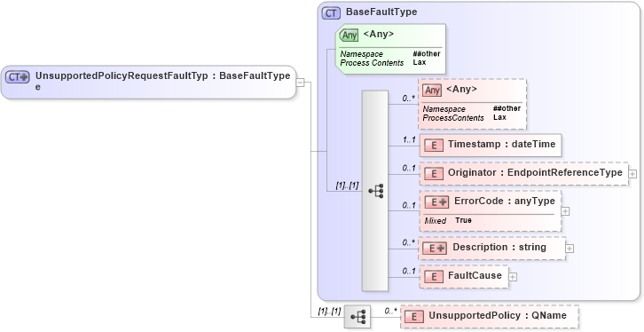This screenshot has width=644, height=332.
Task: Click the red Any element wildcard icon
Action: pos(432,90)
